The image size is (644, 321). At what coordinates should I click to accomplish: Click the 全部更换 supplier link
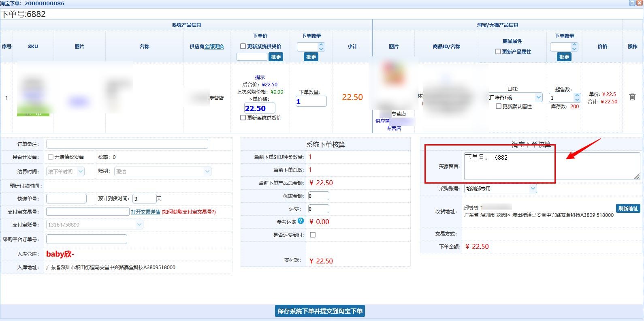point(214,47)
